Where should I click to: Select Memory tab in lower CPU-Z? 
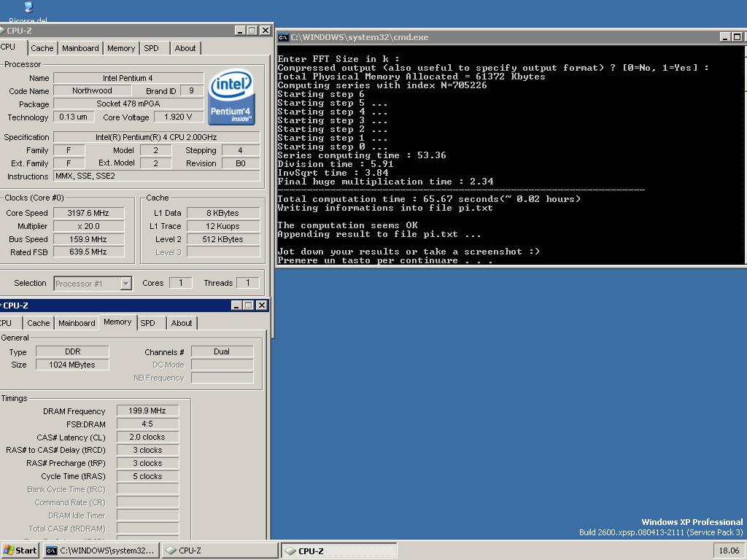coord(117,322)
